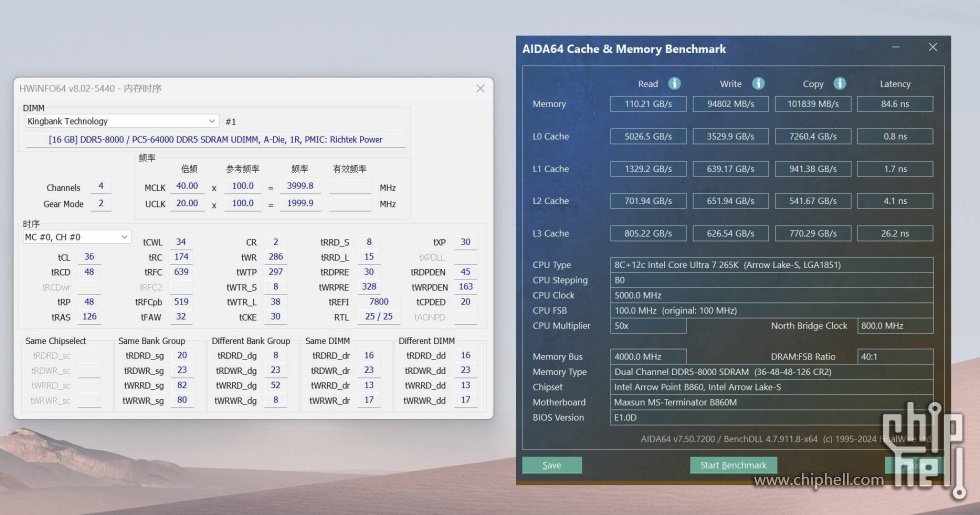Viewport: 980px width, 515px height.
Task: Click the tRAS value 126
Action: tap(89, 317)
